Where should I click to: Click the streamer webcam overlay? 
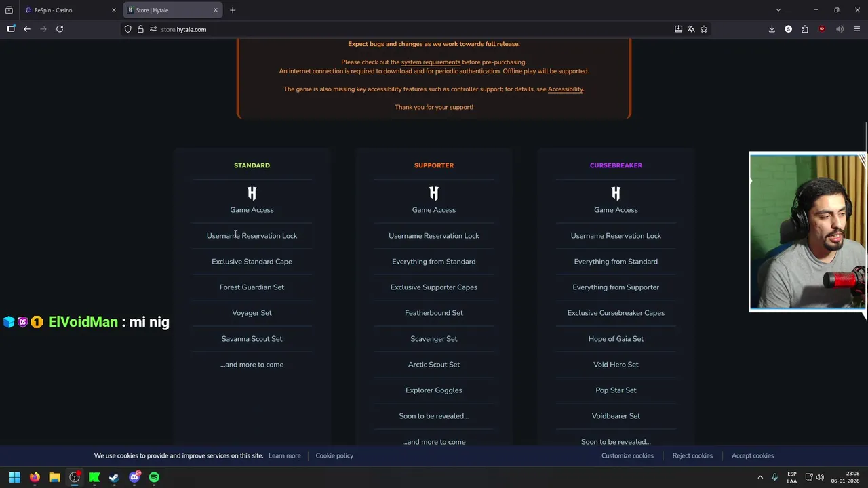tap(808, 232)
